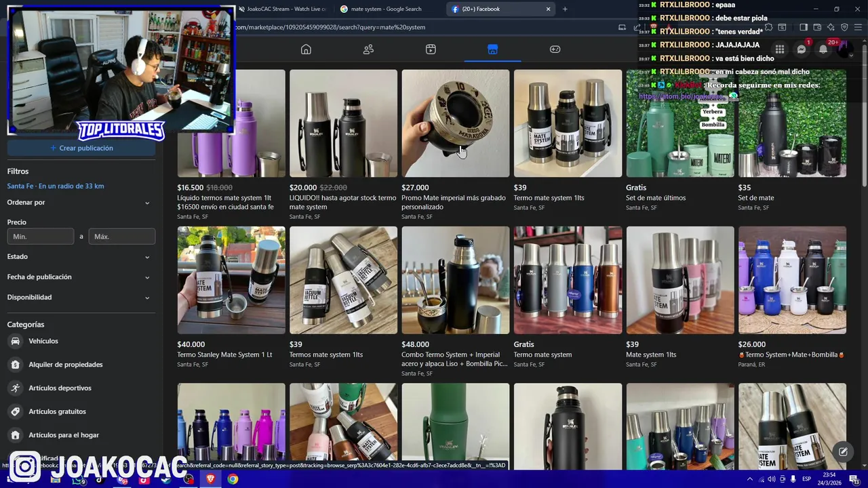Open Facebook notifications bell
The image size is (868, 488).
823,49
